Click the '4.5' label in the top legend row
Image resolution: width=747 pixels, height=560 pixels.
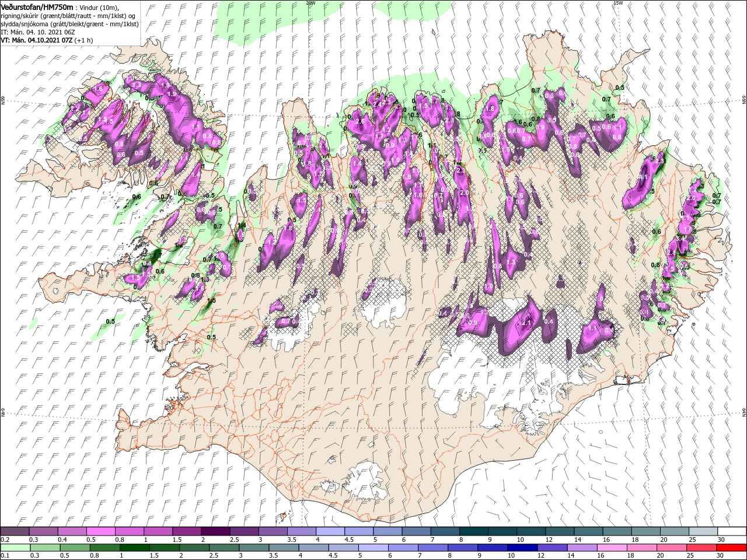tap(349, 540)
